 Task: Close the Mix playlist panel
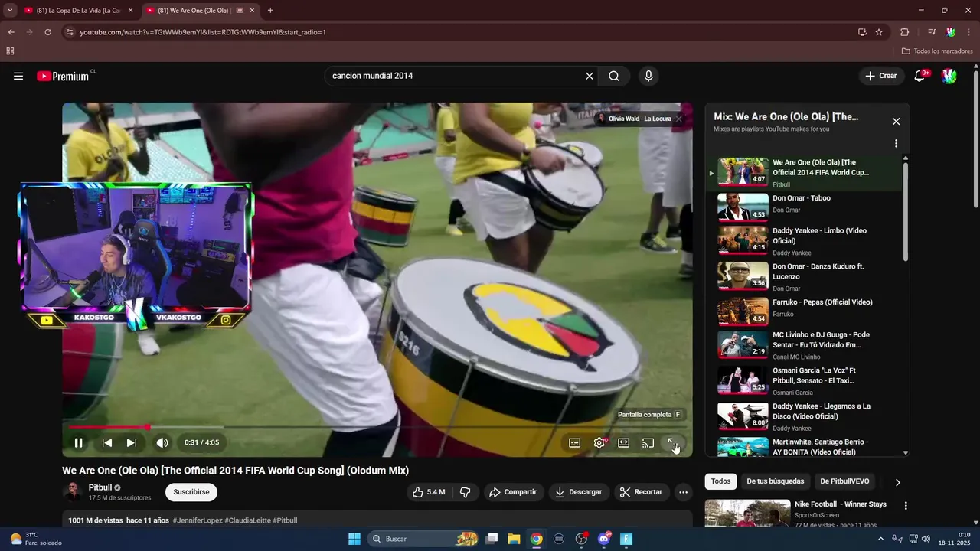896,122
